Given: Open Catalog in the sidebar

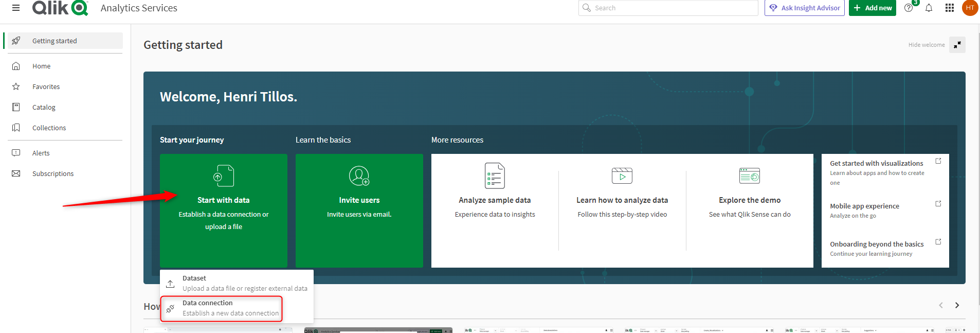Looking at the screenshot, I should (x=44, y=107).
